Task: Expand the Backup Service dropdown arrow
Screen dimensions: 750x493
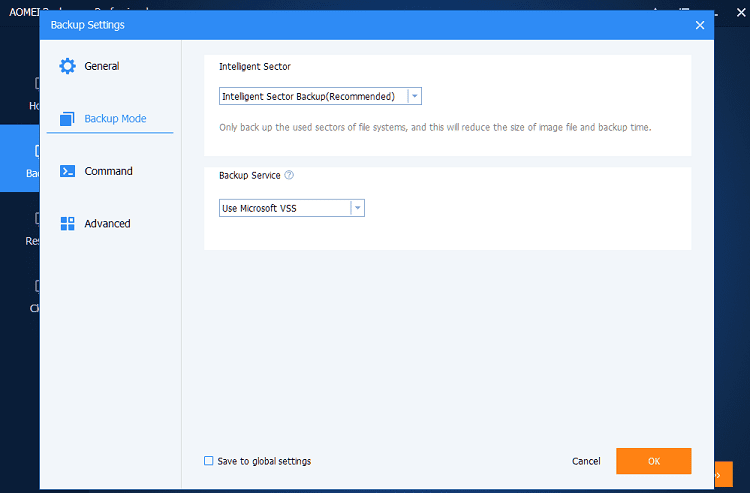Action: click(358, 208)
